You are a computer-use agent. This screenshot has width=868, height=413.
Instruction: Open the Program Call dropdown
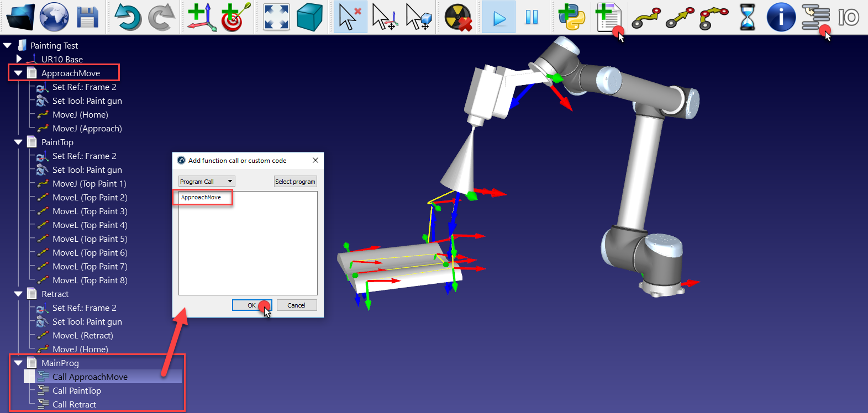point(207,181)
